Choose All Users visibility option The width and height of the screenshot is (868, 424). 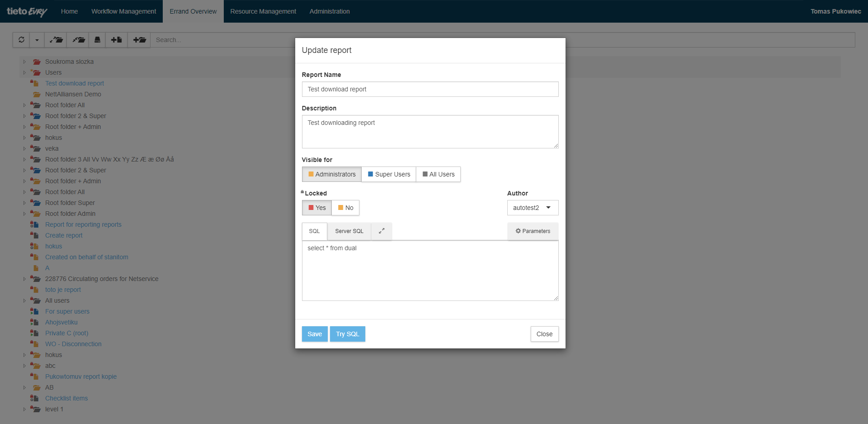(x=438, y=174)
